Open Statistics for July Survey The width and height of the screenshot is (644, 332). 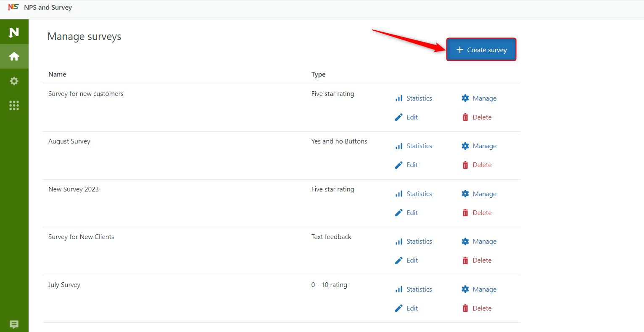click(419, 289)
